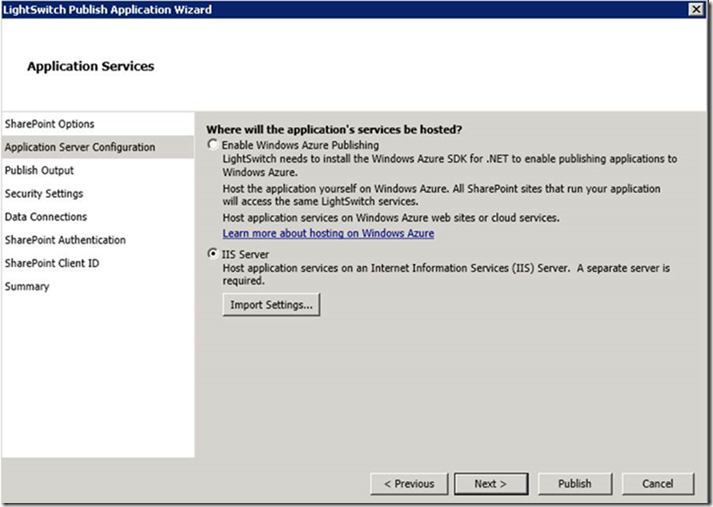Close the LightSwitch wizard window
The image size is (713, 507).
[696, 9]
